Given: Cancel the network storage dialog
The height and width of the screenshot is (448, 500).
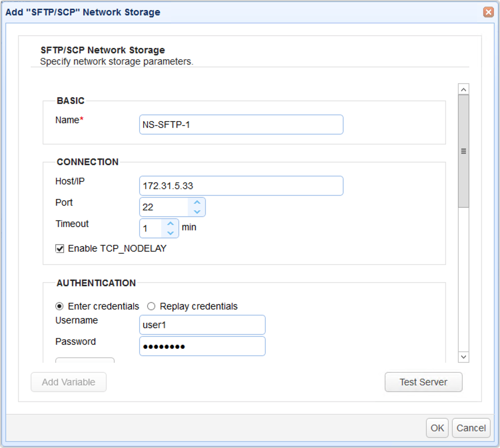Looking at the screenshot, I should click(471, 428).
